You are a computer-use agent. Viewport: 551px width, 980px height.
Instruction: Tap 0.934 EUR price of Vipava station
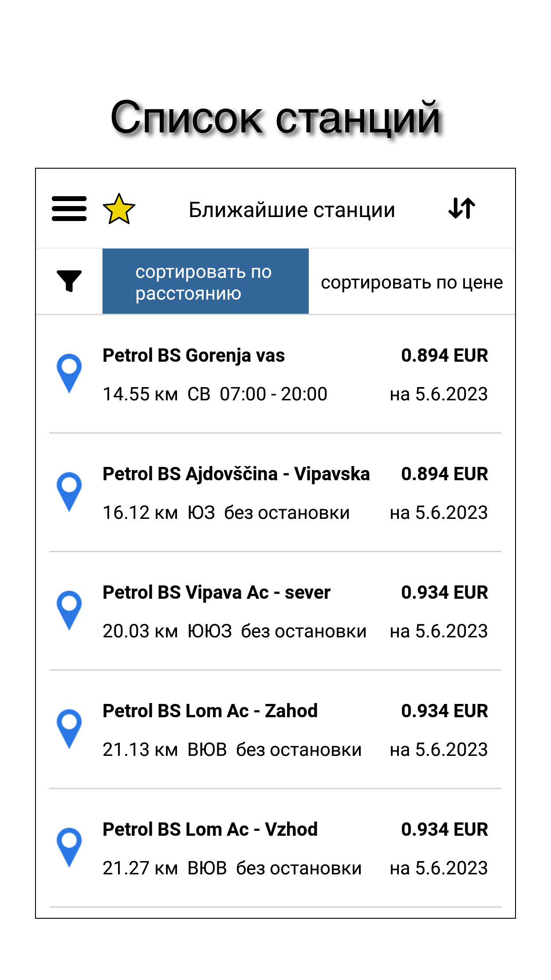(x=444, y=593)
